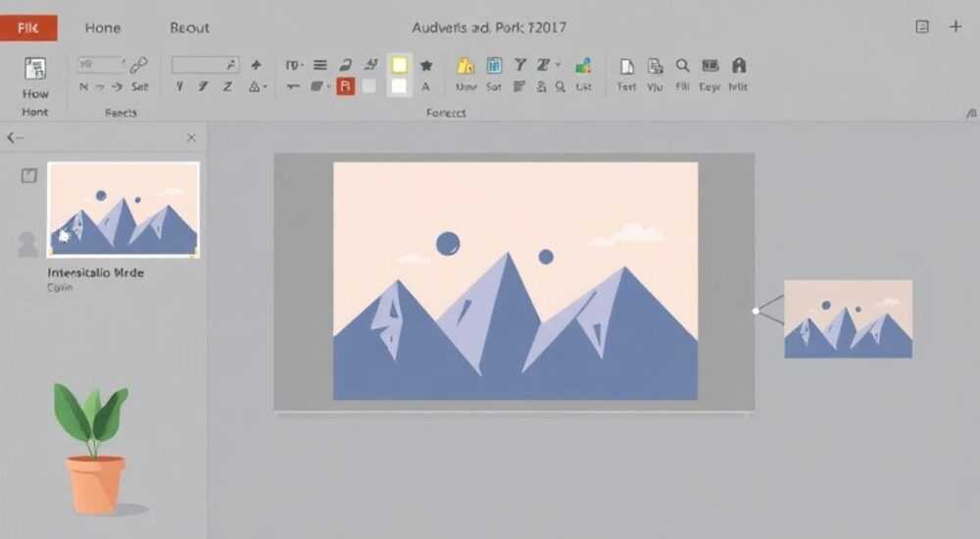Click the curved pen icon

coord(345,65)
